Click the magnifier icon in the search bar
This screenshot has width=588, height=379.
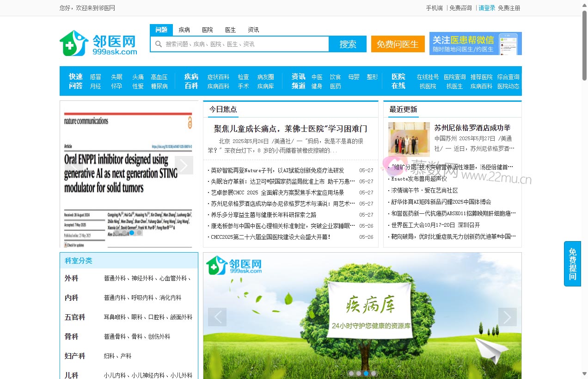159,44
